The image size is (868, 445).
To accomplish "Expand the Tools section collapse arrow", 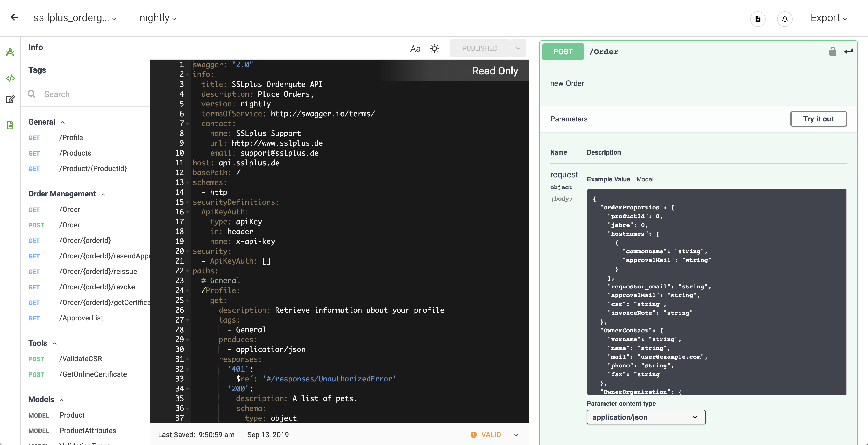I will (55, 343).
